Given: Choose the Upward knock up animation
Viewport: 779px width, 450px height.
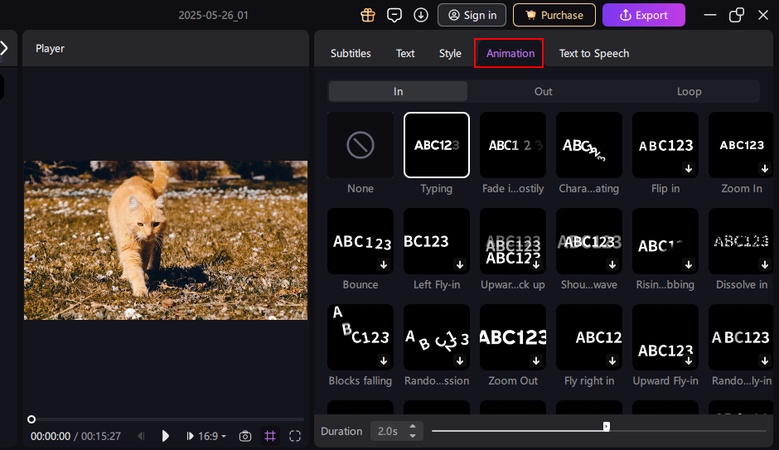Looking at the screenshot, I should click(513, 241).
